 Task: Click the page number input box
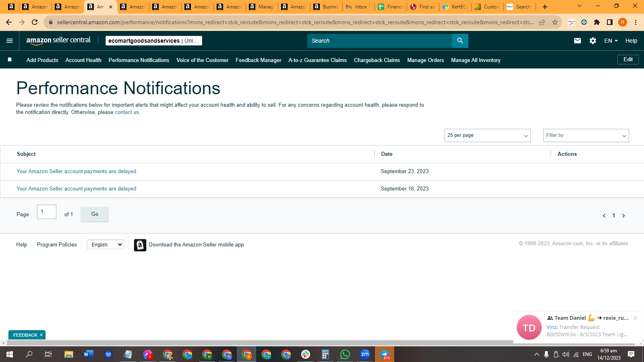(x=47, y=212)
